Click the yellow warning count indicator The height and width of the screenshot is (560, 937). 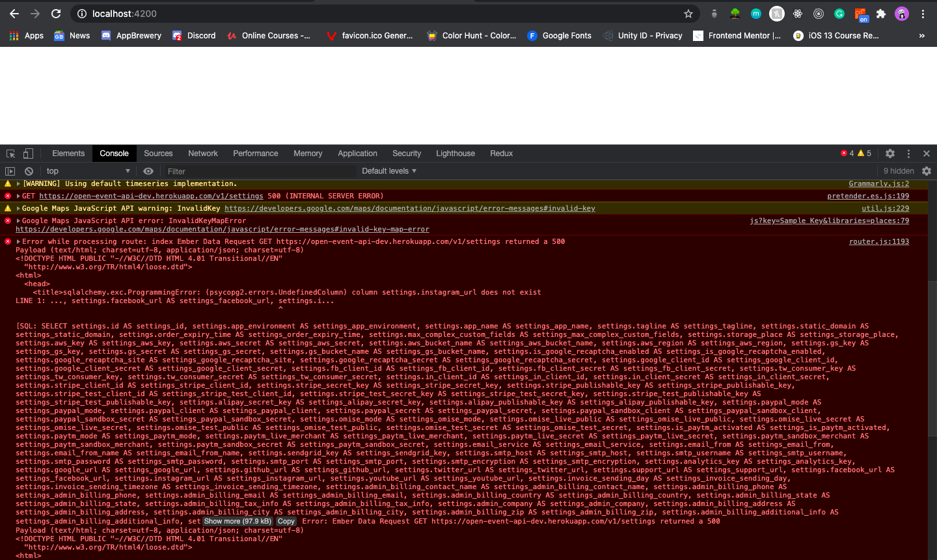tap(864, 153)
